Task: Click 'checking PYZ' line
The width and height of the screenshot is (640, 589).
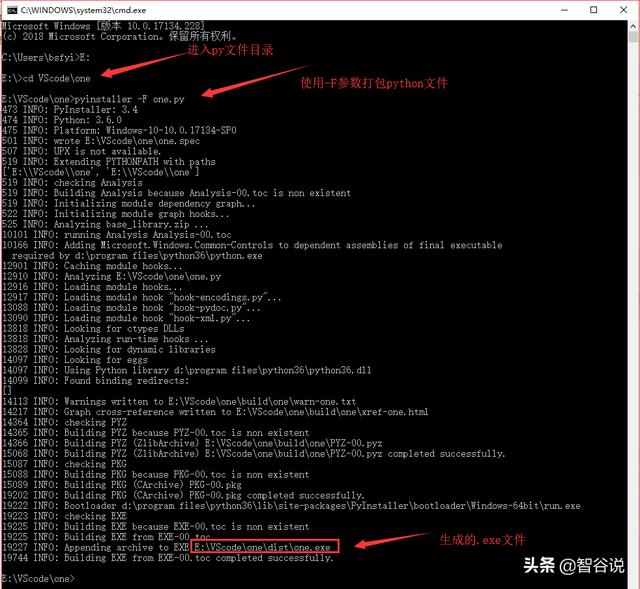Action: [x=64, y=422]
